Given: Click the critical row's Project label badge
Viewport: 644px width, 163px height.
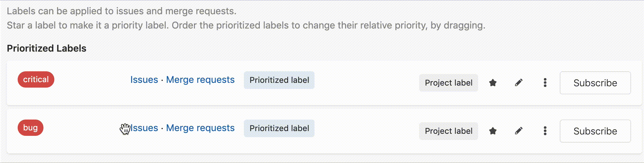Looking at the screenshot, I should coord(448,83).
